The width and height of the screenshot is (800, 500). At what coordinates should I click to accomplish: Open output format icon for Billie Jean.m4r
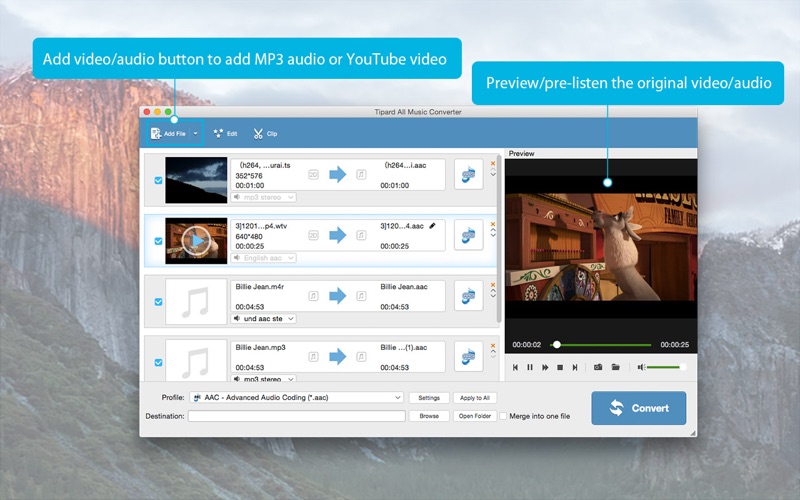point(468,295)
